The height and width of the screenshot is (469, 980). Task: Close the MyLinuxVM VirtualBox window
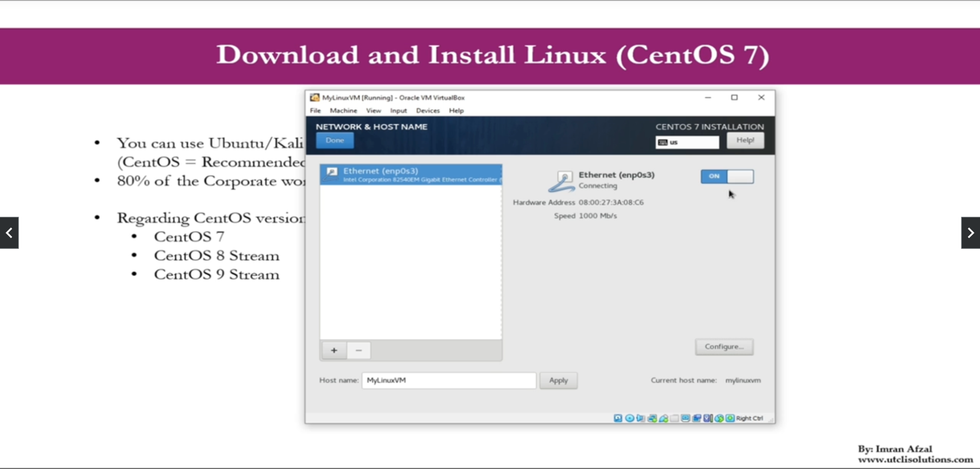point(761,97)
